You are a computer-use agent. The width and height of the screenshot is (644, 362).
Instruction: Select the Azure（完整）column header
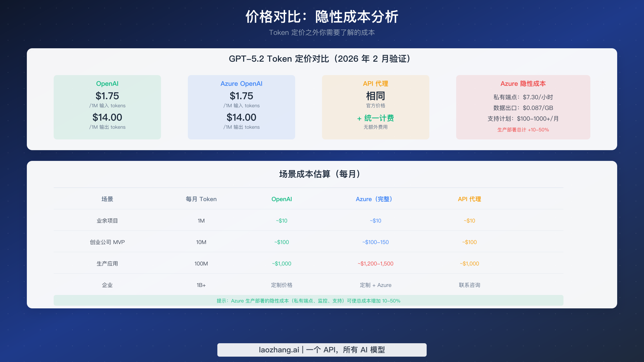coord(375,199)
